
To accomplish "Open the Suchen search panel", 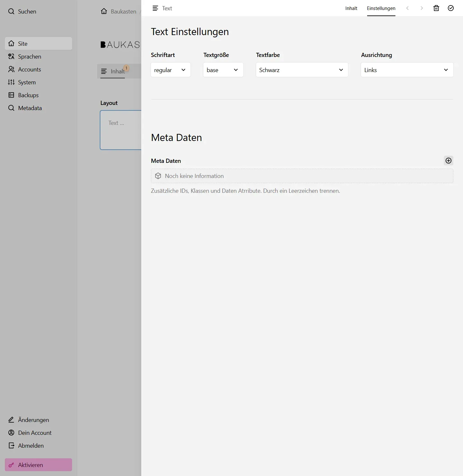I will pyautogui.click(x=27, y=11).
